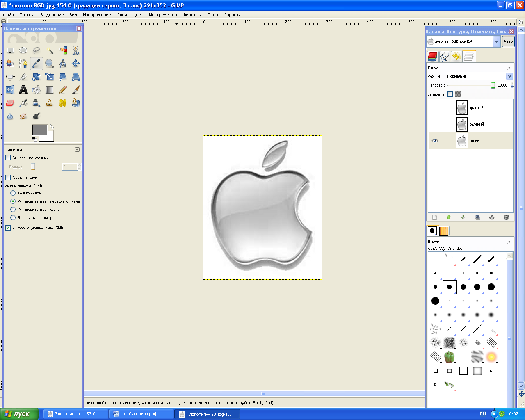The image size is (525, 420).
Task: Open the Пипетка tool options menu arrow
Action: [x=77, y=149]
